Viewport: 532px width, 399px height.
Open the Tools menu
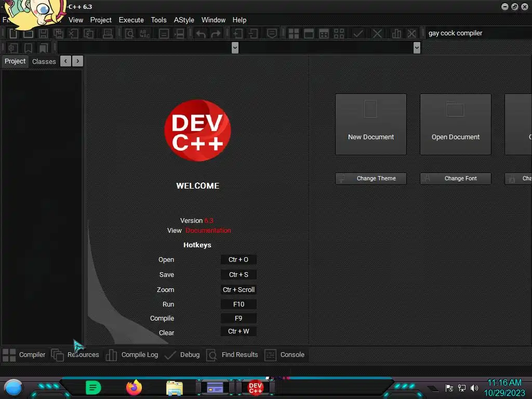159,20
